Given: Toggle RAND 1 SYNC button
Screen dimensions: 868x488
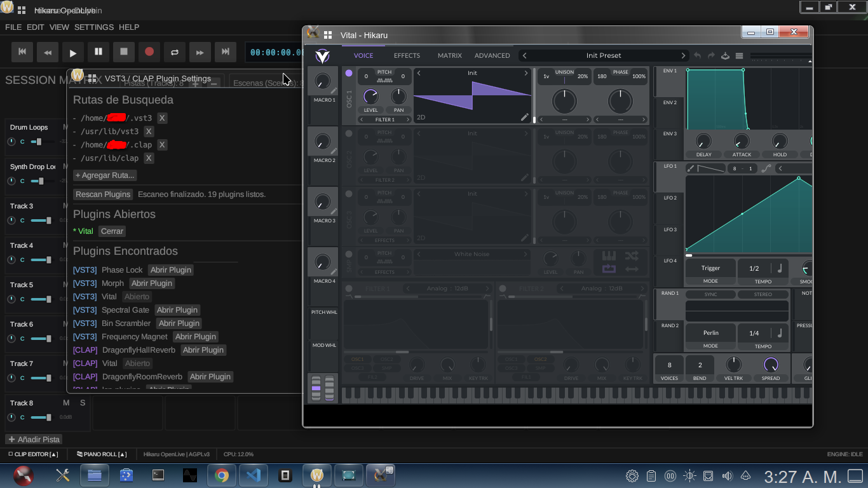Looking at the screenshot, I should coord(710,294).
